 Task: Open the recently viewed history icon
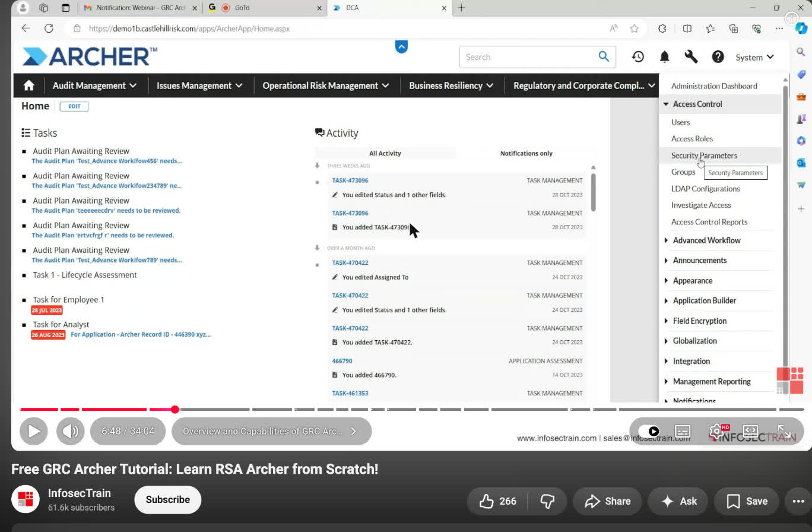[638, 56]
